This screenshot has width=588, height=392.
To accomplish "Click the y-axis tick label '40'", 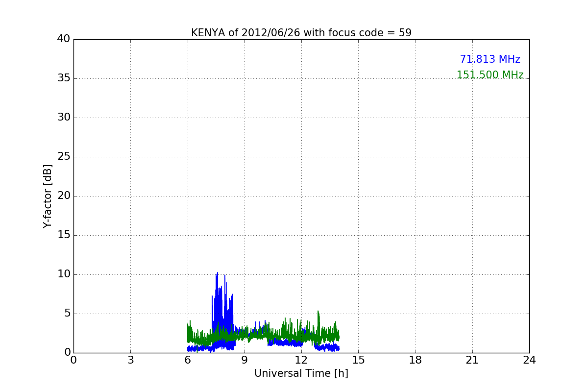I will (64, 39).
